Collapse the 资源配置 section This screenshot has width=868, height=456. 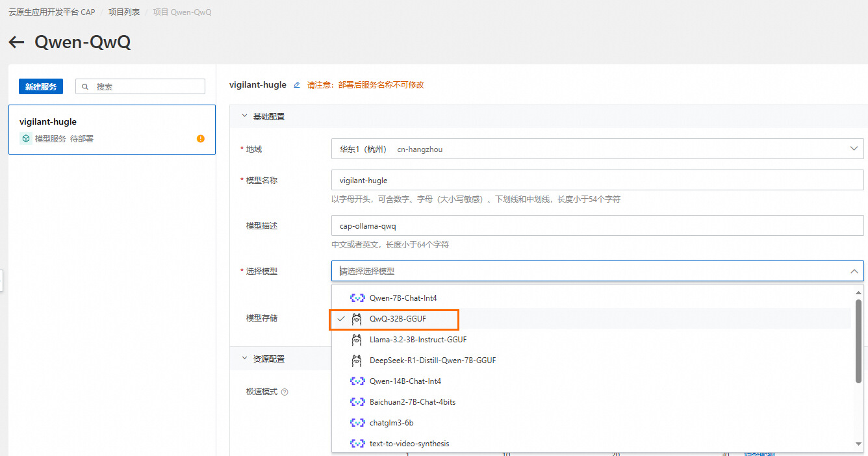coord(245,359)
